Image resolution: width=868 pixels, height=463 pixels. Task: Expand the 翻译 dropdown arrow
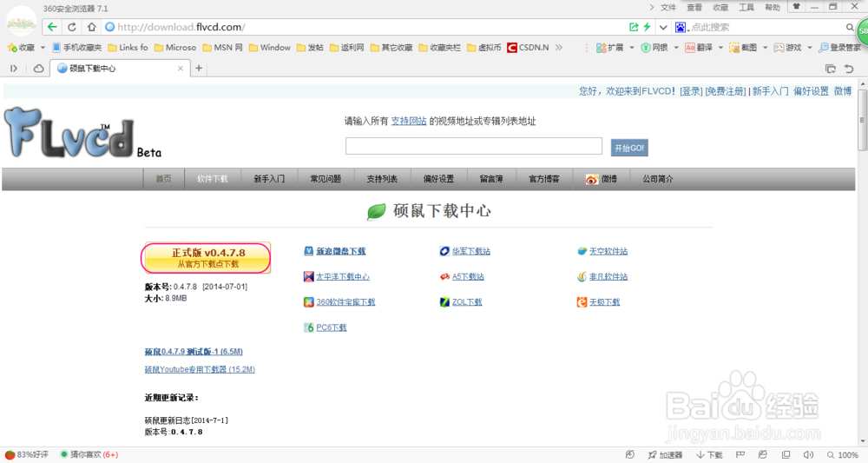coord(720,48)
